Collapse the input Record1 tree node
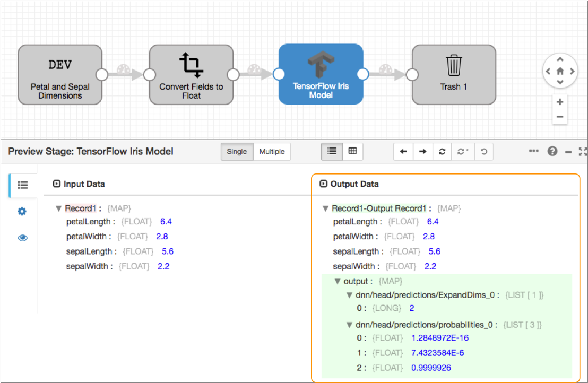This screenshot has width=588, height=383. 58,208
